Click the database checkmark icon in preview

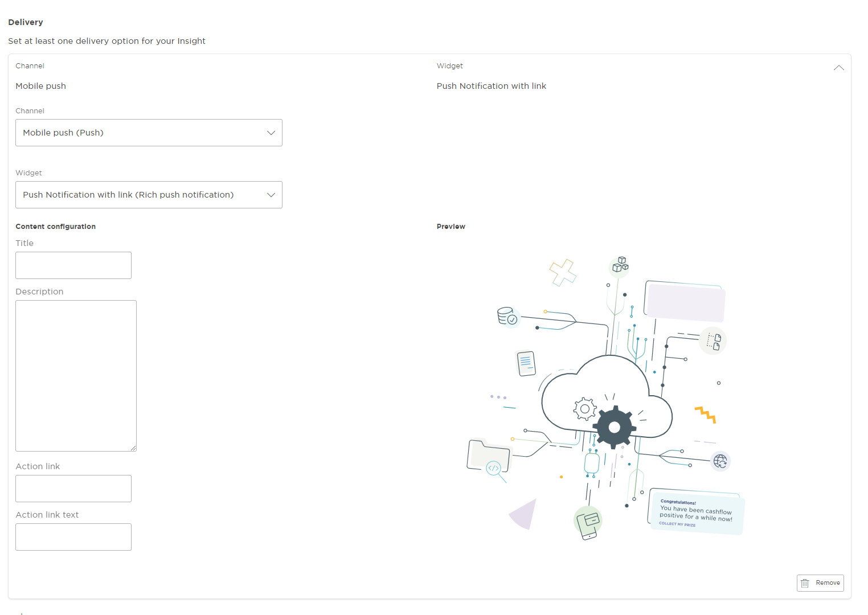507,316
